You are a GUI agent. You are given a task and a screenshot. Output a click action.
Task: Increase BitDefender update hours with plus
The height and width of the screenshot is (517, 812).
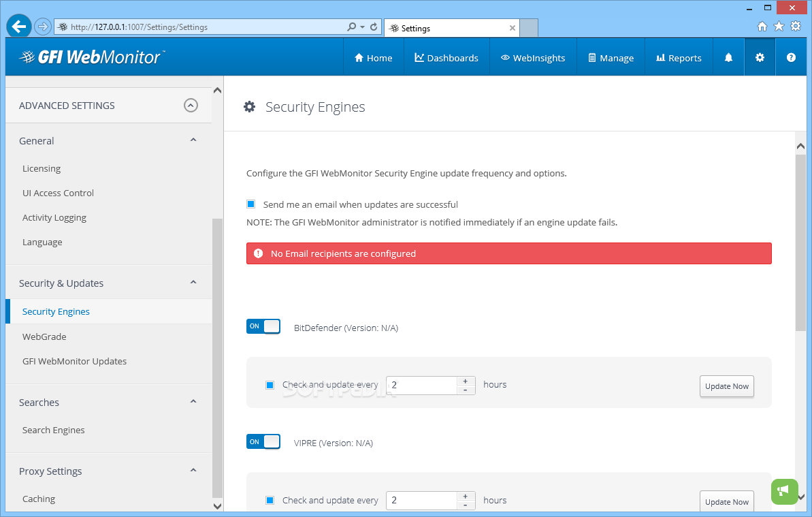tap(466, 381)
